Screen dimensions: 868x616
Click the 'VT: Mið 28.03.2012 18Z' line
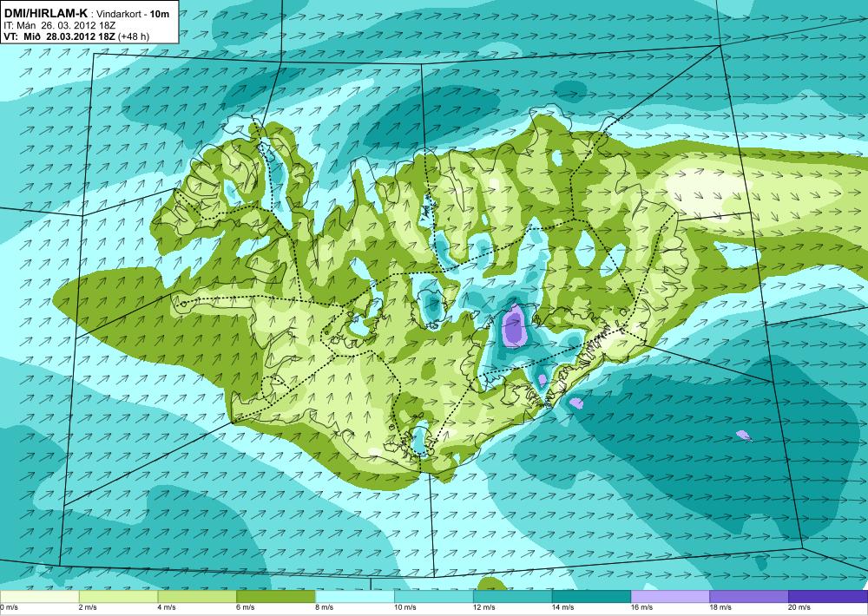[x=59, y=37]
